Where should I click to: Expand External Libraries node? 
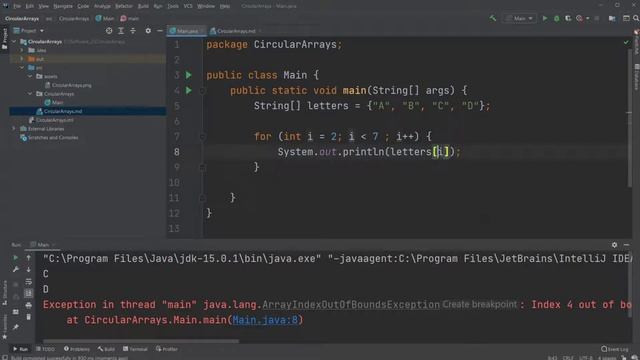(14, 129)
